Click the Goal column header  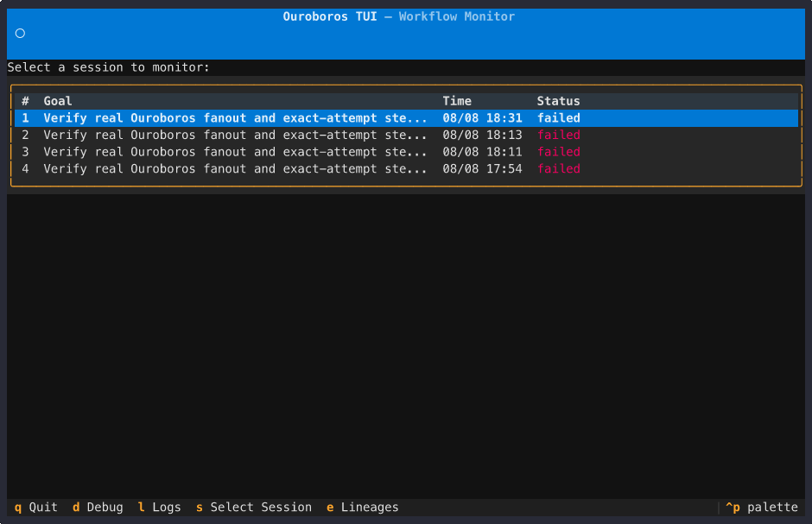(58, 101)
